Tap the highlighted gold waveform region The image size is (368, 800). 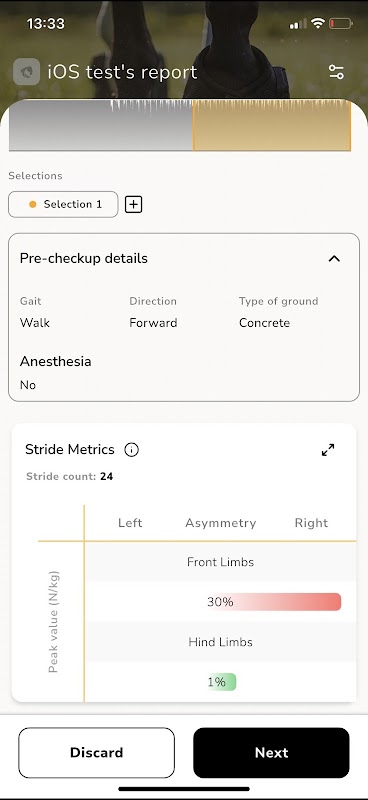(x=272, y=126)
